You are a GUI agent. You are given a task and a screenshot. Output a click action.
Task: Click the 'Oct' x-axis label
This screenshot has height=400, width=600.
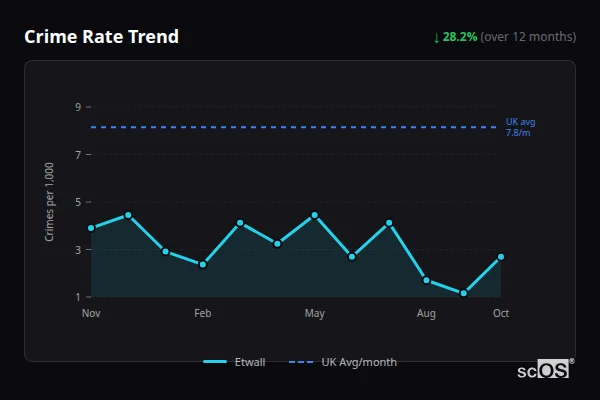click(501, 313)
